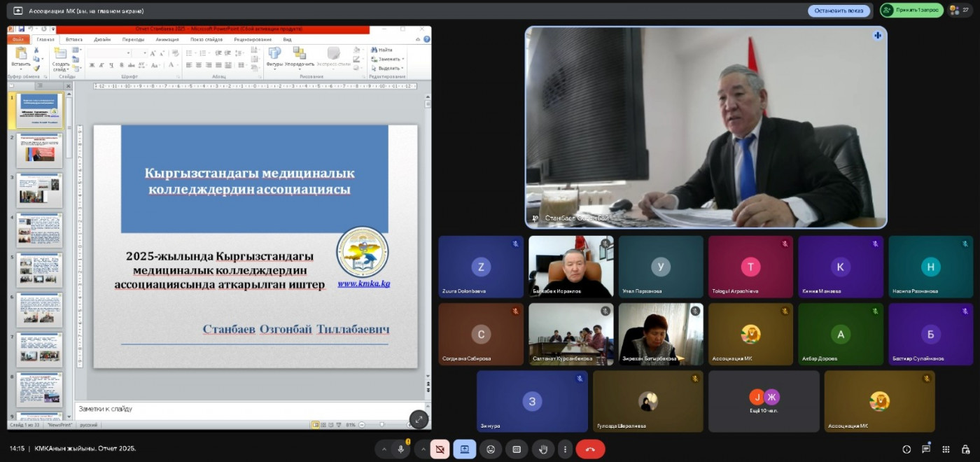Open meeting details info icon
The image size is (980, 462).
point(906,449)
